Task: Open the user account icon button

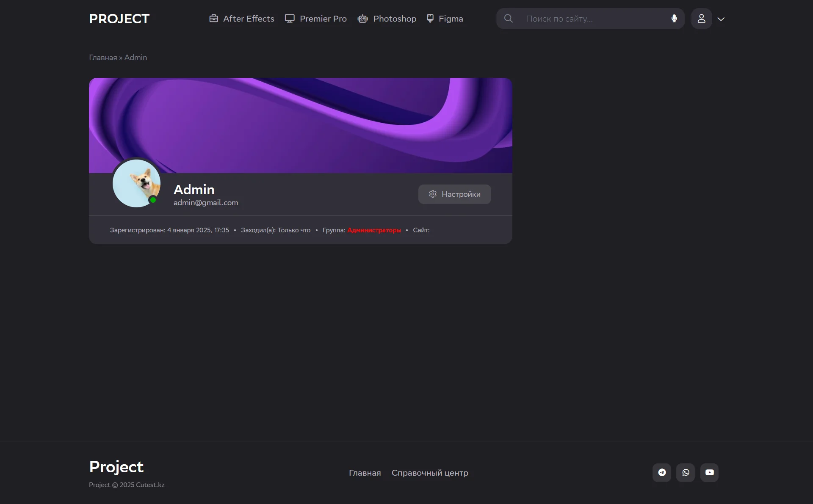Action: click(701, 19)
